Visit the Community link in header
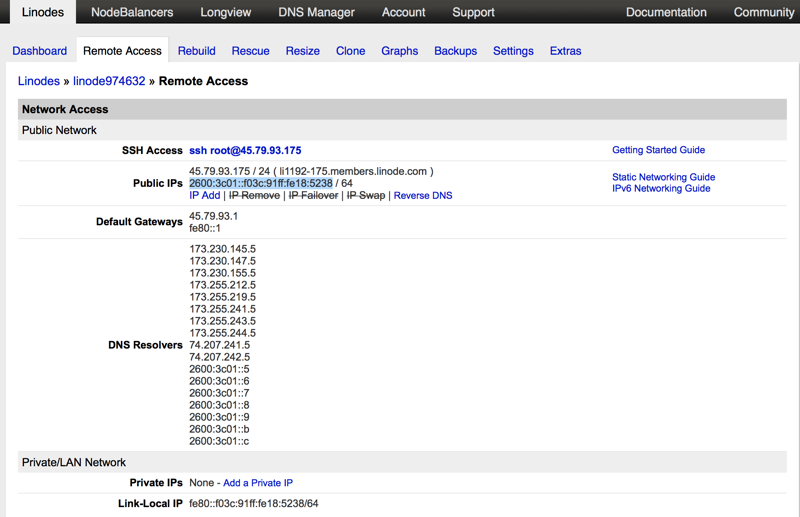The image size is (800, 517). click(764, 12)
